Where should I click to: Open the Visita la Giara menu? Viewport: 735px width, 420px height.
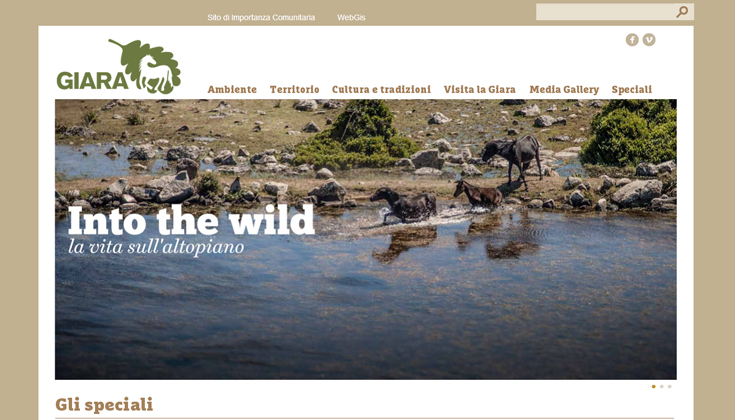(x=480, y=90)
